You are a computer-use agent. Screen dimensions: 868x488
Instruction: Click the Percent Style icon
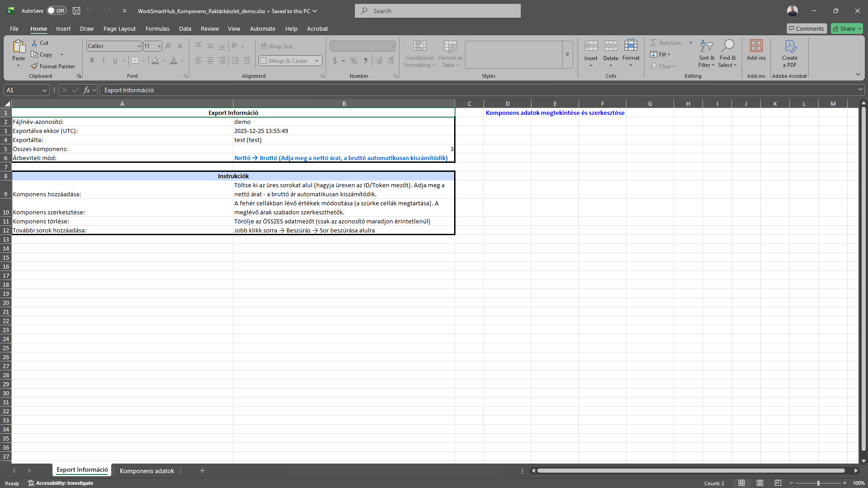pos(354,61)
